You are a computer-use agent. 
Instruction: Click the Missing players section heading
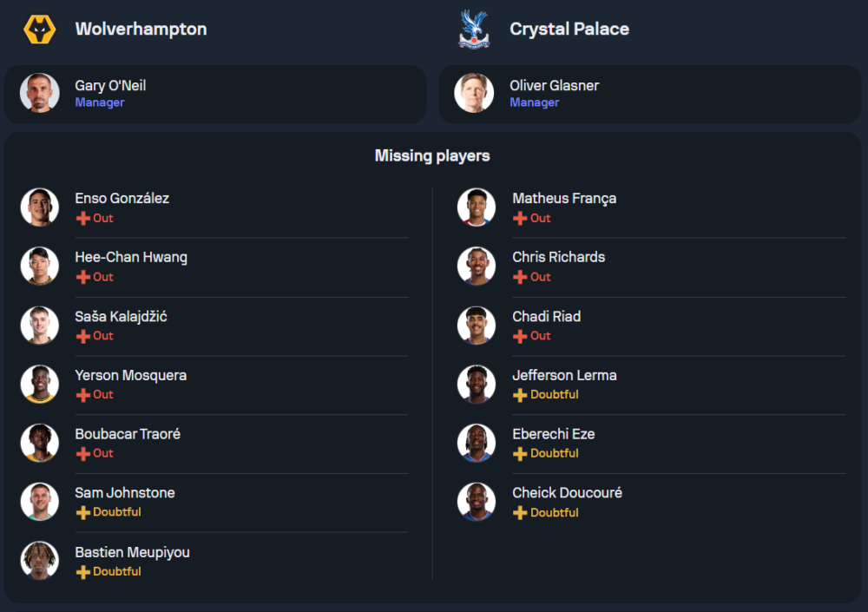pyautogui.click(x=432, y=156)
